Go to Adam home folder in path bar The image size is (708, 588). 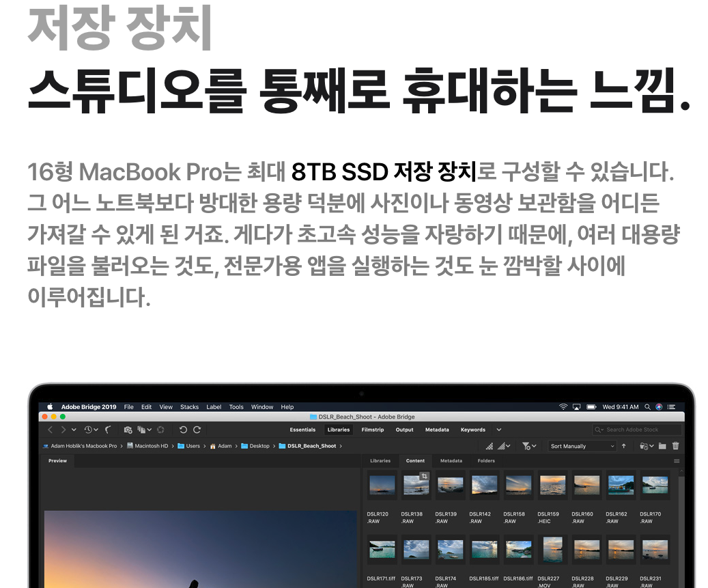pos(221,446)
